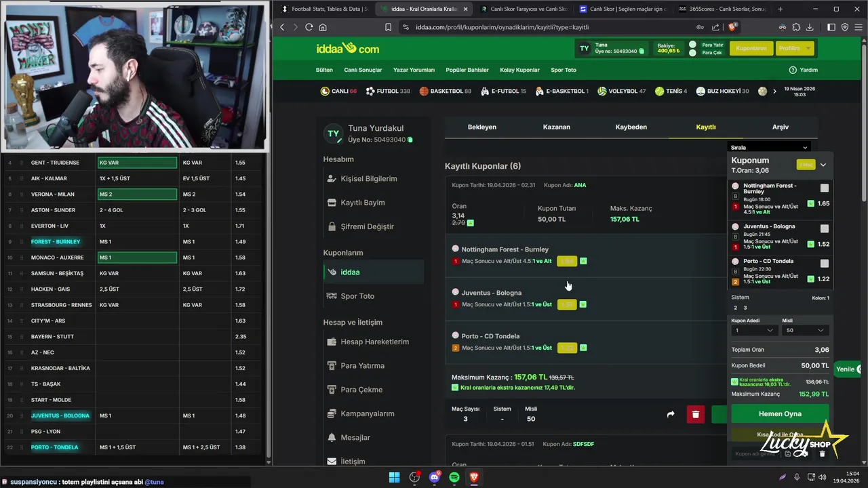Bookmark this iddaa page
Image resolution: width=868 pixels, height=488 pixels.
click(x=388, y=27)
